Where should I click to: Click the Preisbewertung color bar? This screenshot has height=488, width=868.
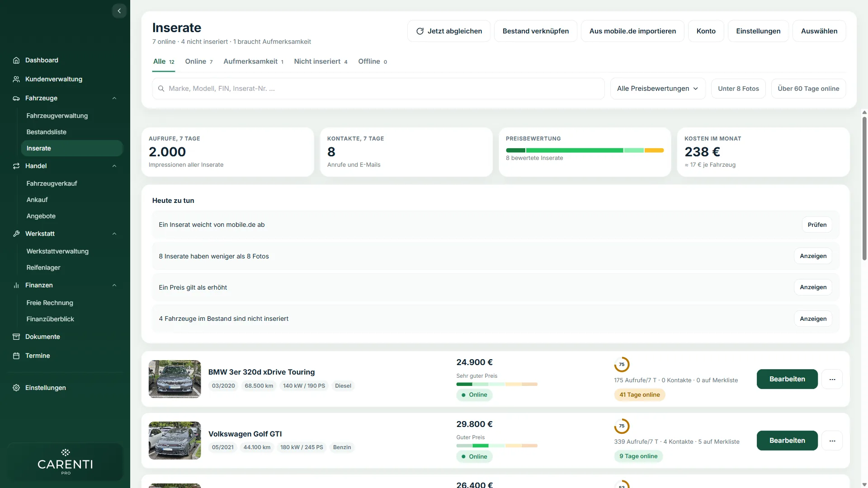point(585,150)
